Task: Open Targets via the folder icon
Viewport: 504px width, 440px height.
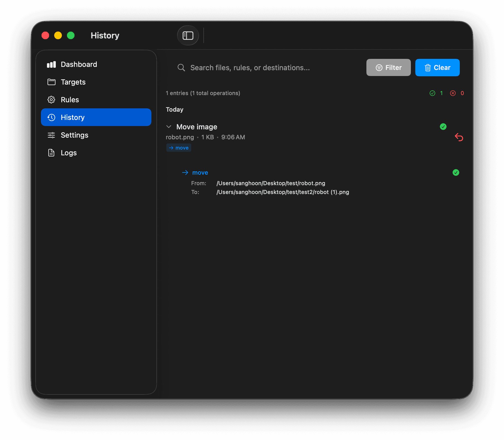Action: coord(51,82)
